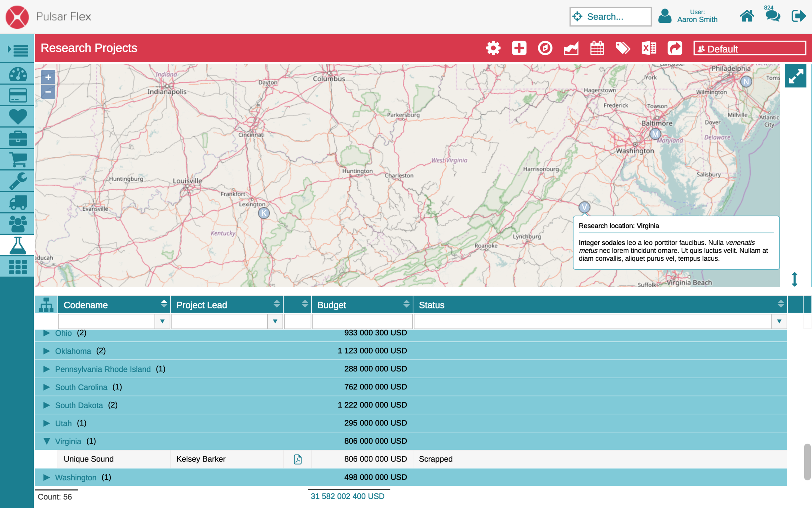The width and height of the screenshot is (812, 508).
Task: Open the PDF document for Unique Sound
Action: click(x=298, y=459)
